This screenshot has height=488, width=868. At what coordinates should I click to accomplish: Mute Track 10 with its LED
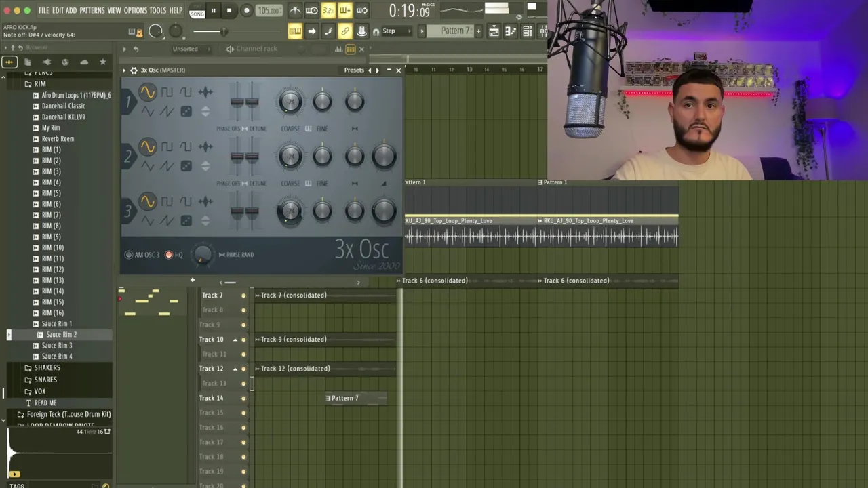(243, 340)
